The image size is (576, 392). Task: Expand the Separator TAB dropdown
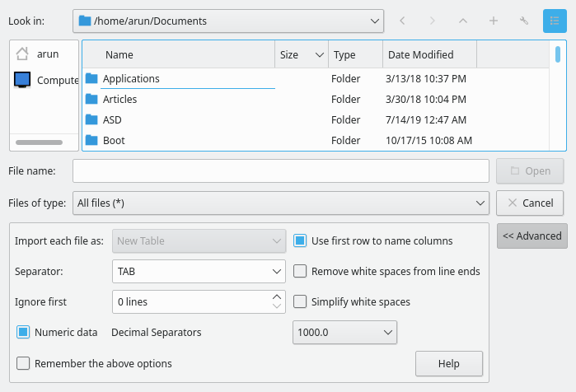198,271
